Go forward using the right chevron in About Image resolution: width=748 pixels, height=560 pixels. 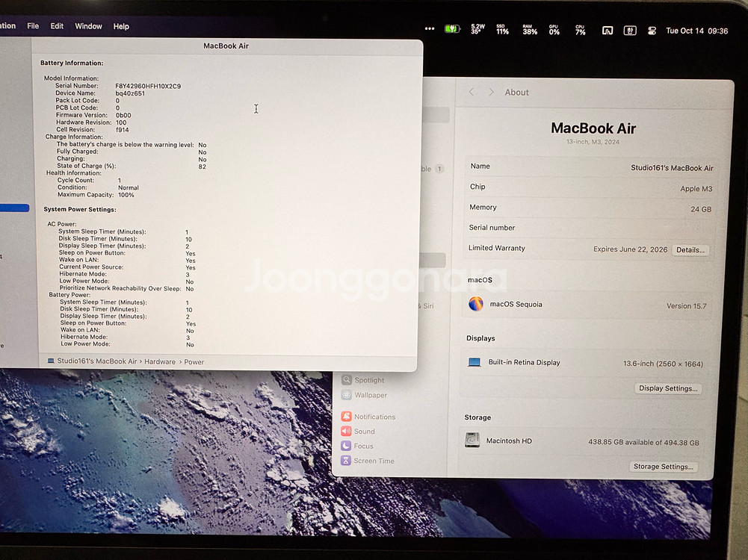click(491, 92)
